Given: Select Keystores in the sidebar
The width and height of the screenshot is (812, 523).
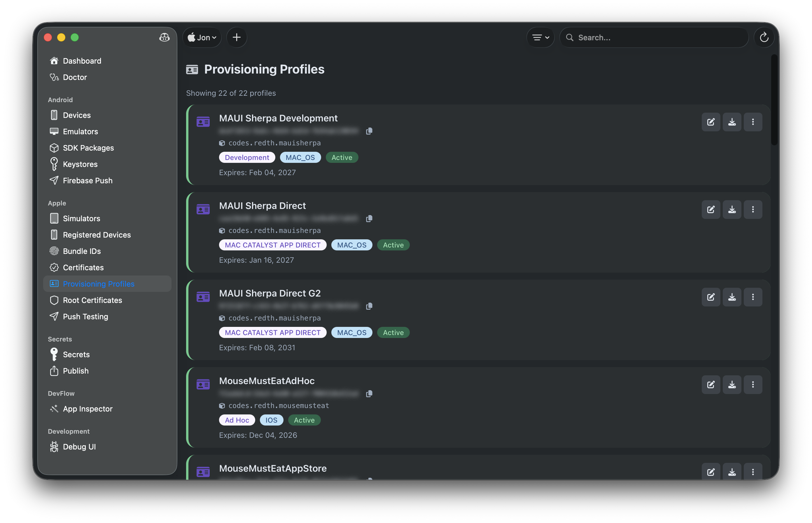Looking at the screenshot, I should tap(80, 164).
